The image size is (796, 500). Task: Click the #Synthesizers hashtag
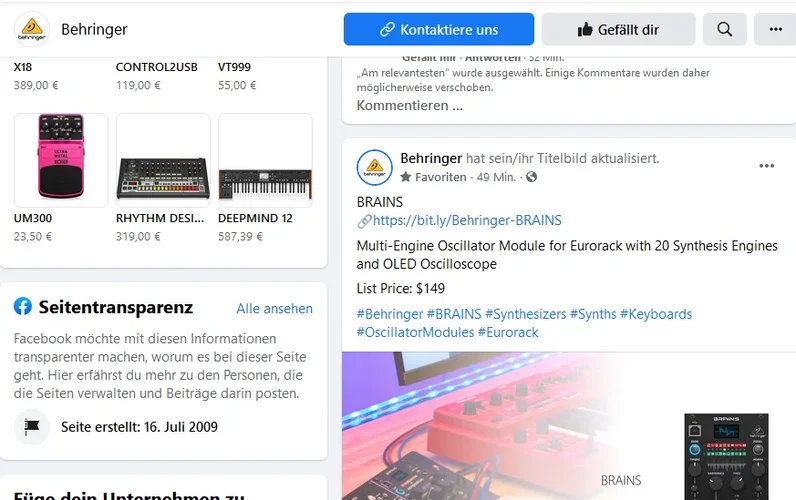pos(525,314)
